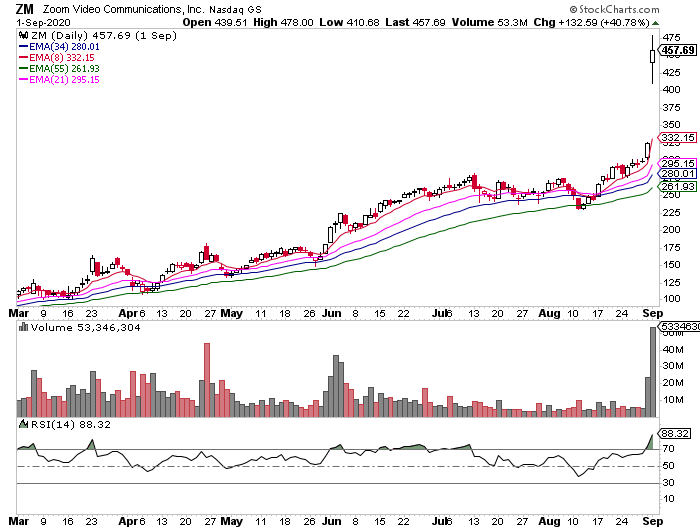700x530 pixels.
Task: Click the 70 level label on RSI axis
Action: pyautogui.click(x=668, y=448)
